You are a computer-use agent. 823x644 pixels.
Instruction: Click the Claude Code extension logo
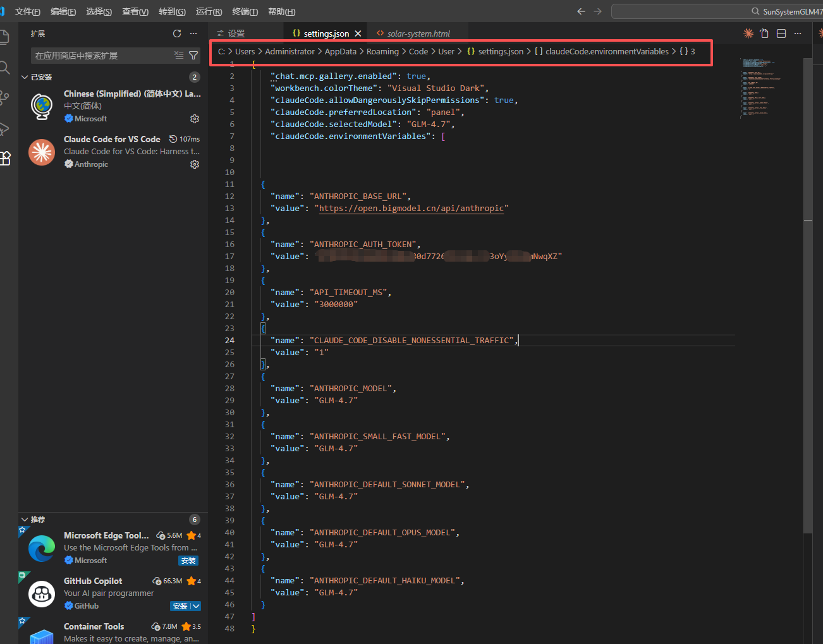42,152
